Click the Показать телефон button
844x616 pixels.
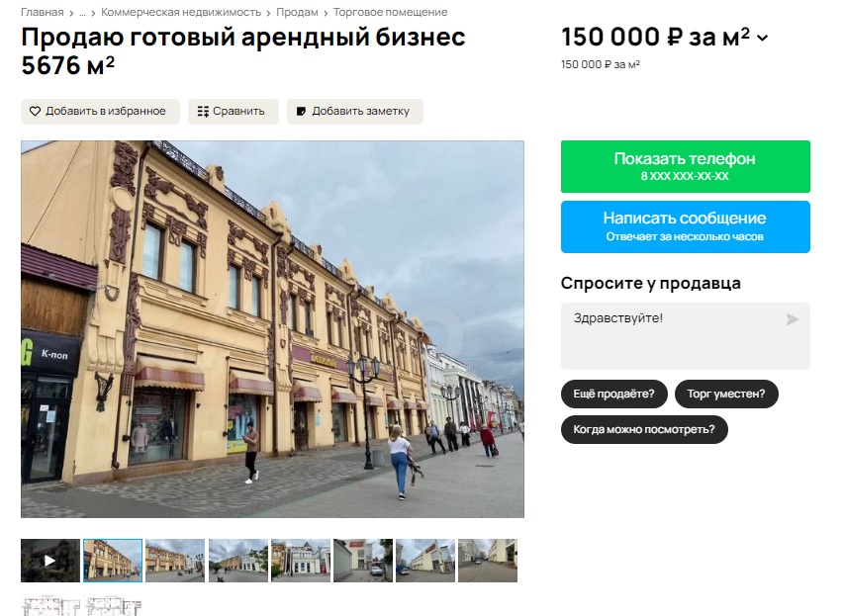[x=685, y=166]
